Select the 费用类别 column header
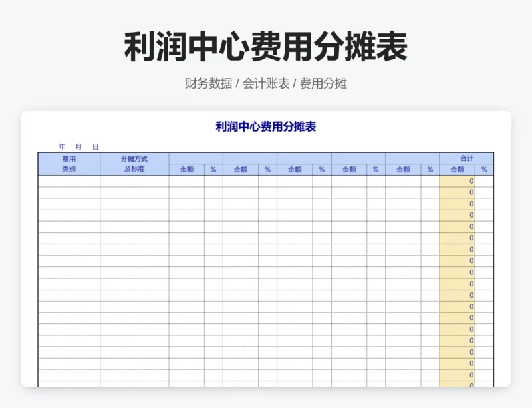Image resolution: width=532 pixels, height=408 pixels. 69,164
